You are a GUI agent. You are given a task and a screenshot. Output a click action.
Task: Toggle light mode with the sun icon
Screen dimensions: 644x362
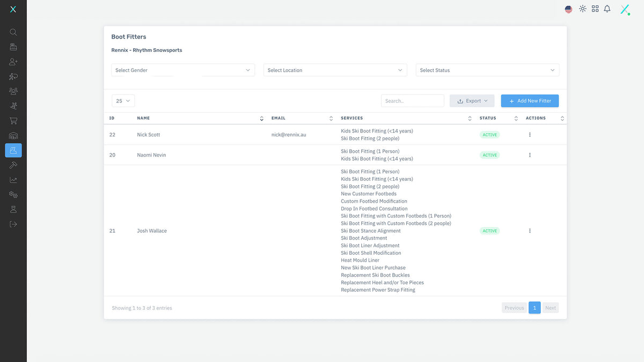click(583, 9)
